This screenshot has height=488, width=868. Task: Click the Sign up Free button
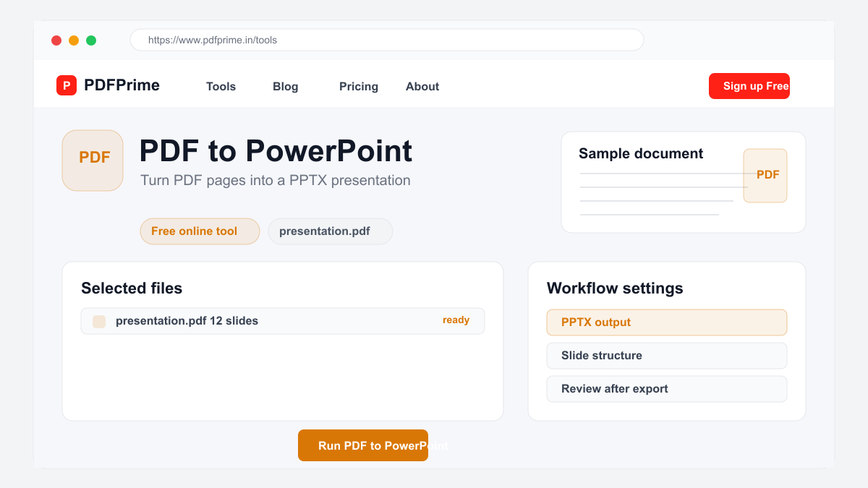pyautogui.click(x=749, y=86)
